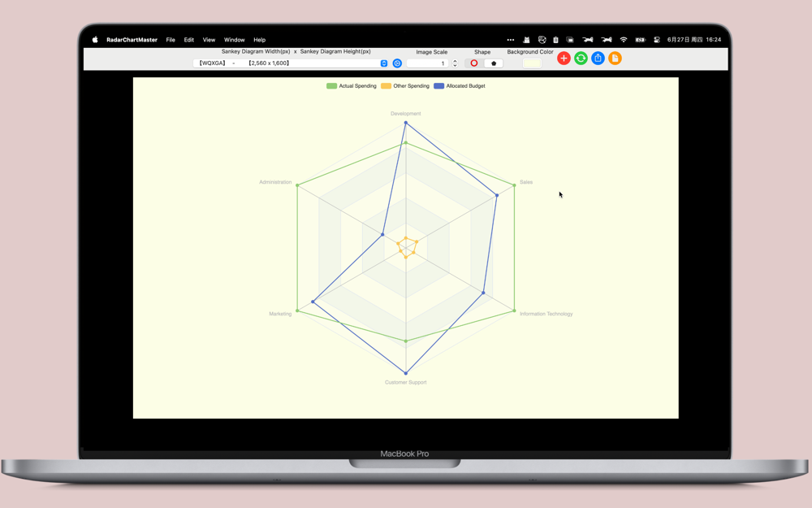
Task: Open the Window menu
Action: tap(234, 40)
